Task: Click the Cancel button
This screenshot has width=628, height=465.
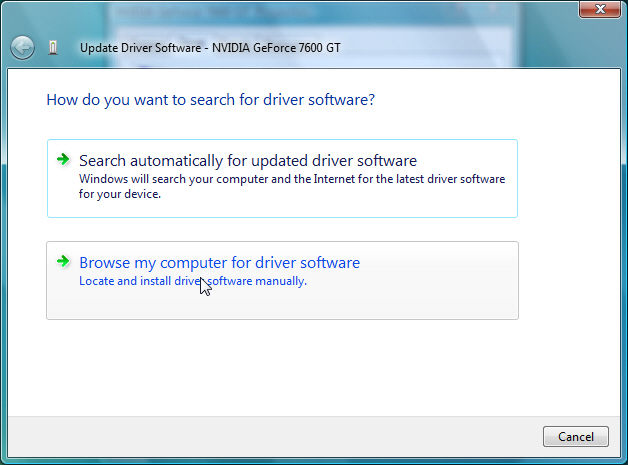Action: [x=576, y=437]
